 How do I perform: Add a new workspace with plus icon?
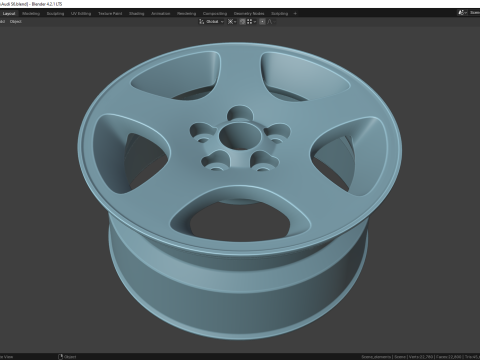coord(295,14)
